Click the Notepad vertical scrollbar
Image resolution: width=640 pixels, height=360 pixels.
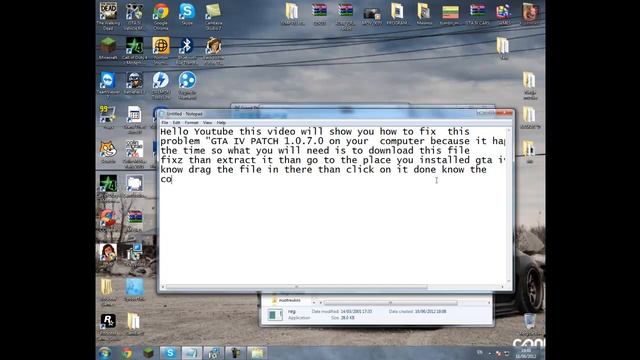(x=509, y=205)
